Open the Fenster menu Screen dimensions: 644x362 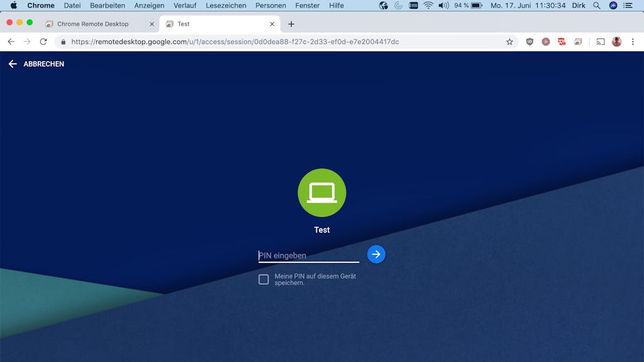pos(307,5)
